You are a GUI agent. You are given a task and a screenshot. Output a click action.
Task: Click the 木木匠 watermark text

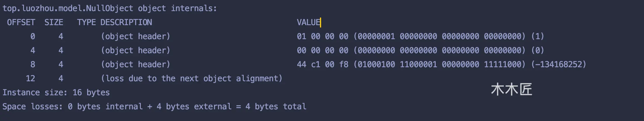(512, 89)
